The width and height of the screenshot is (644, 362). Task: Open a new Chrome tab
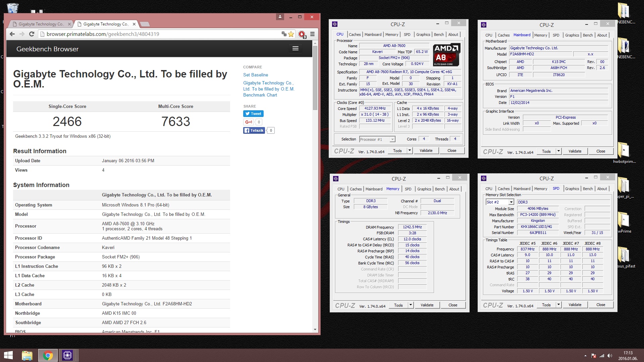145,24
